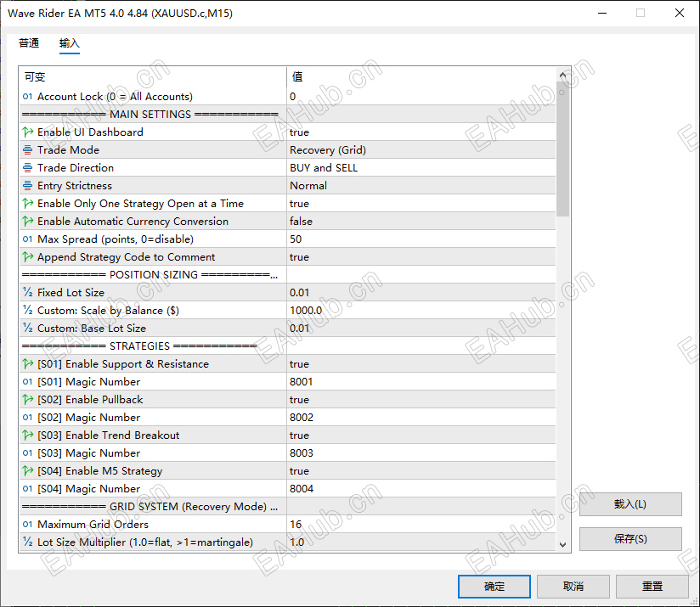The width and height of the screenshot is (700, 607).
Task: Switch to the 普通 tab
Action: [29, 43]
